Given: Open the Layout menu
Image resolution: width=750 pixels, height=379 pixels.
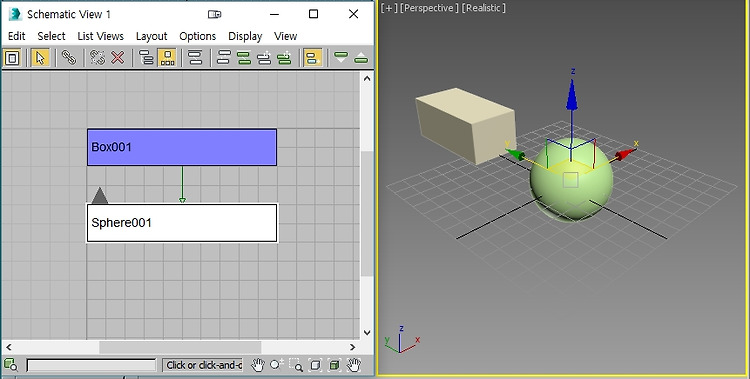Looking at the screenshot, I should coord(152,36).
